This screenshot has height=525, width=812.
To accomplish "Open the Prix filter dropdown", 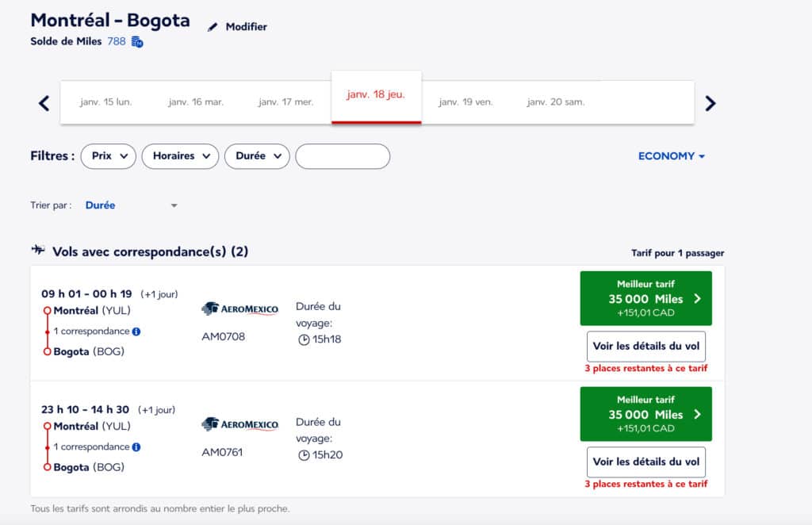I will (109, 156).
